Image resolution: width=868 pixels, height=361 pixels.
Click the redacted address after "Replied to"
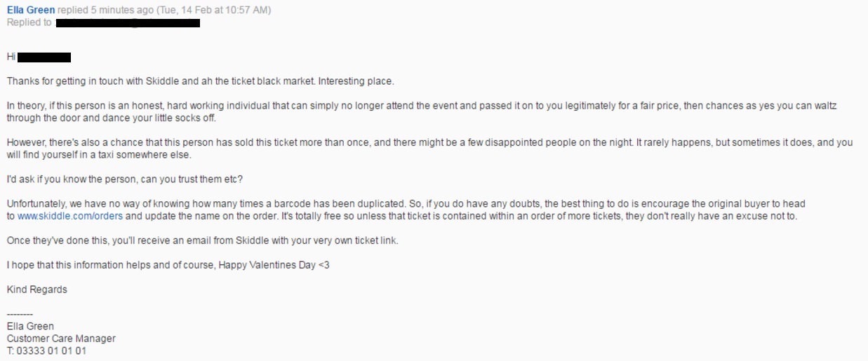coord(128,23)
